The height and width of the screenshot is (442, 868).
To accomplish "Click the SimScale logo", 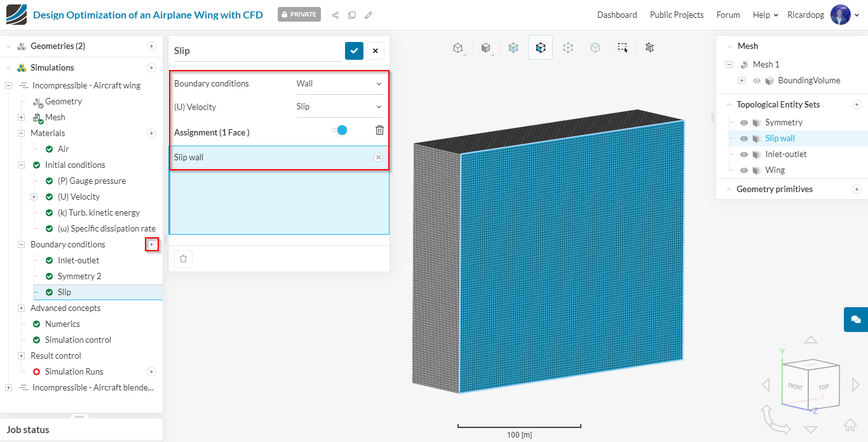I will pyautogui.click(x=17, y=15).
